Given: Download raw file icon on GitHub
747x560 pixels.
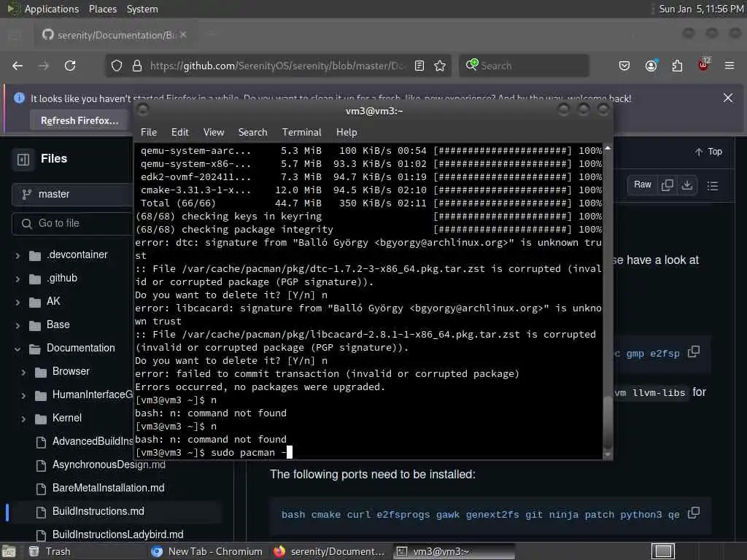Looking at the screenshot, I should point(687,184).
